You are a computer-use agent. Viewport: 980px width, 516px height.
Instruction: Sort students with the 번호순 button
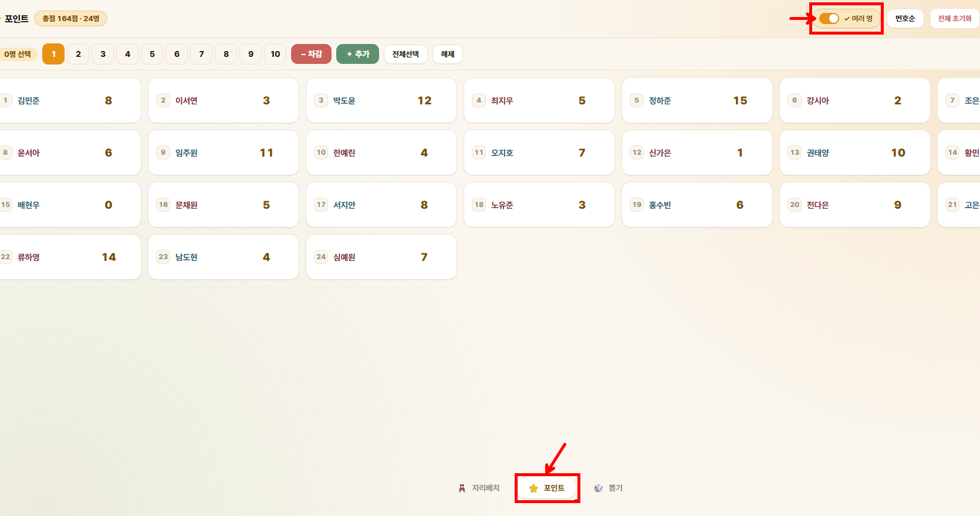(x=905, y=18)
